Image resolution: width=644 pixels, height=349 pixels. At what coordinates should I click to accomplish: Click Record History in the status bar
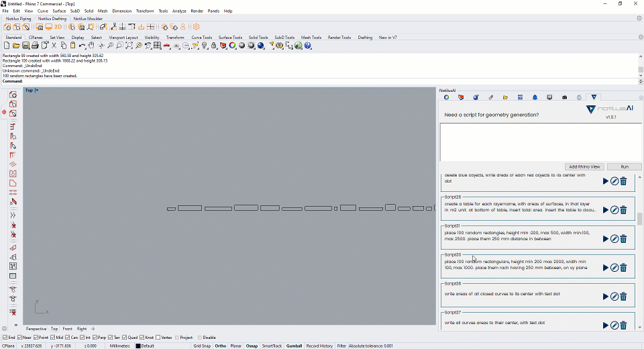319,346
